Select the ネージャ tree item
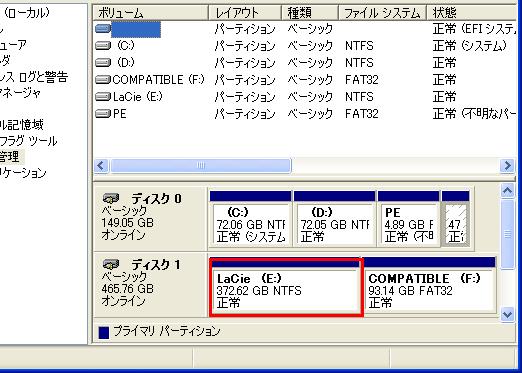This screenshot has width=522, height=373. point(21,93)
